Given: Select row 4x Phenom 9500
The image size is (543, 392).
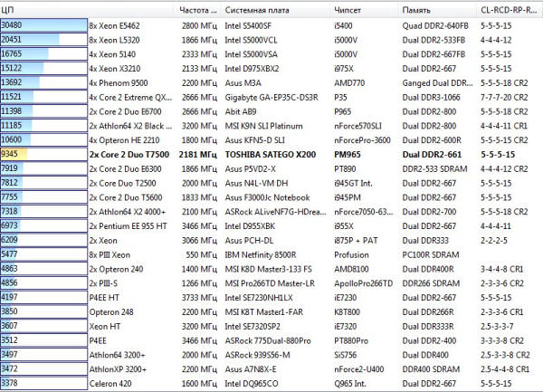Looking at the screenshot, I should click(271, 82).
